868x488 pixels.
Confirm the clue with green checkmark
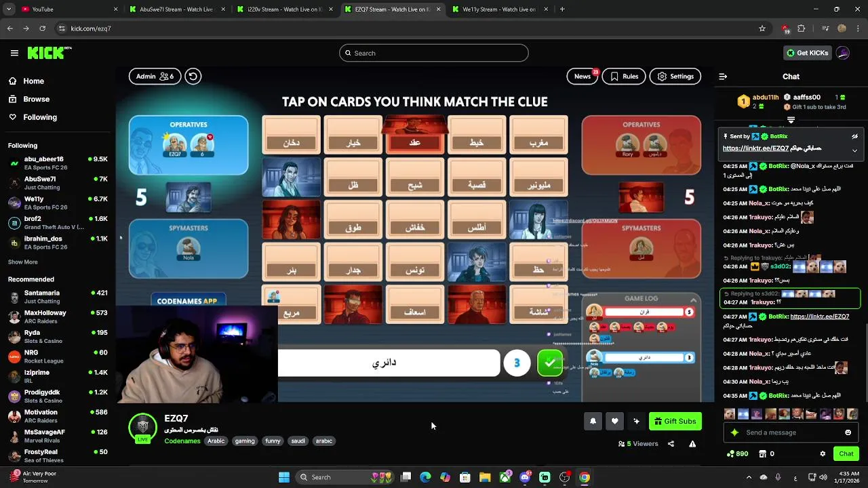click(x=550, y=363)
